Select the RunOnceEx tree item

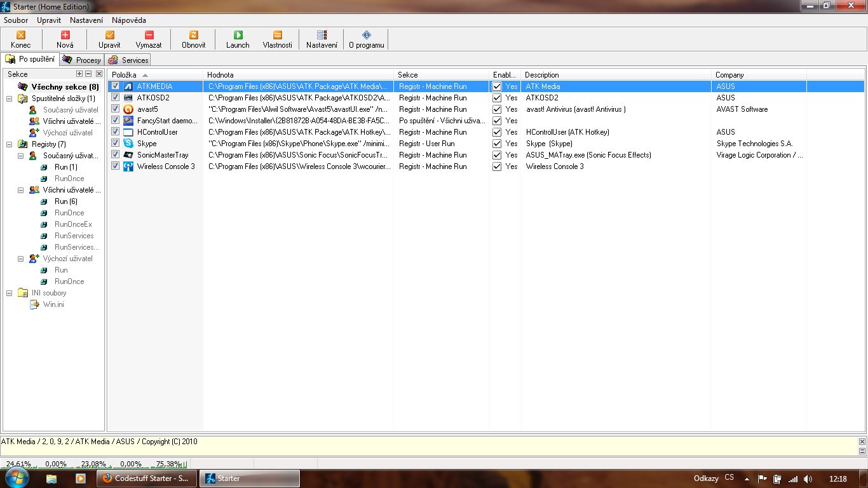73,224
